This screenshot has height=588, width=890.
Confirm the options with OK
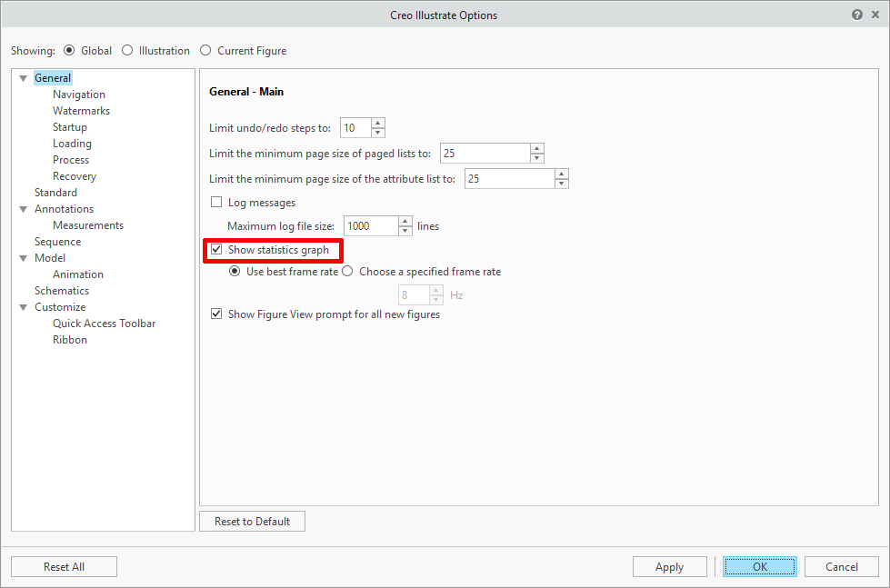pos(759,566)
